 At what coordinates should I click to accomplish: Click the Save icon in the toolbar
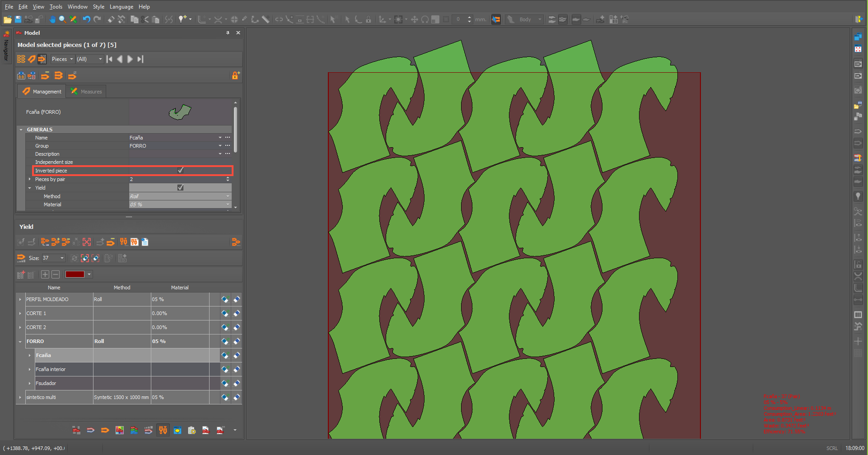[x=18, y=19]
